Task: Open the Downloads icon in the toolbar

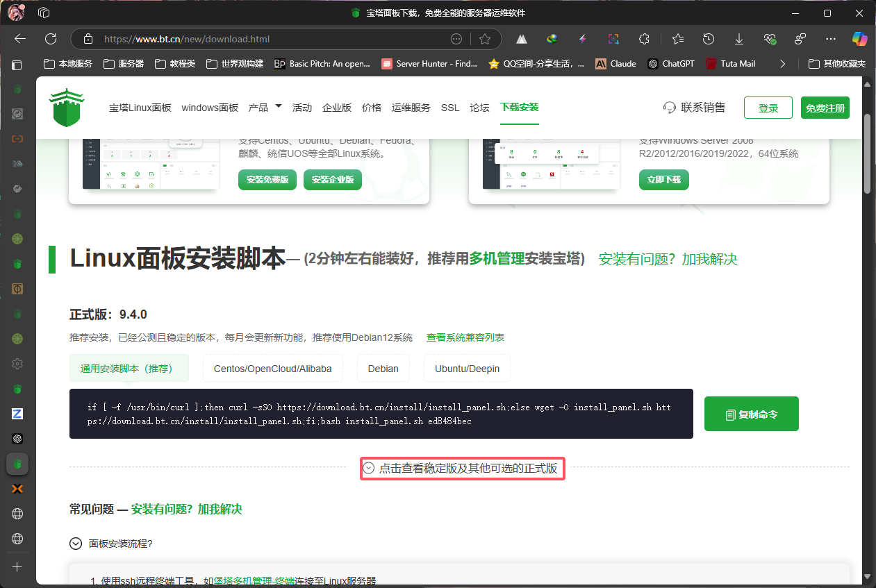Action: (738, 38)
